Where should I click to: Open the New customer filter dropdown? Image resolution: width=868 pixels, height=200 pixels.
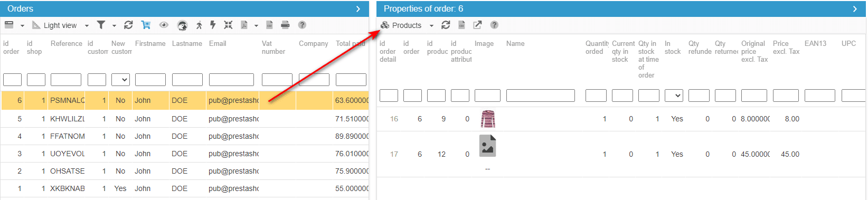pos(120,80)
